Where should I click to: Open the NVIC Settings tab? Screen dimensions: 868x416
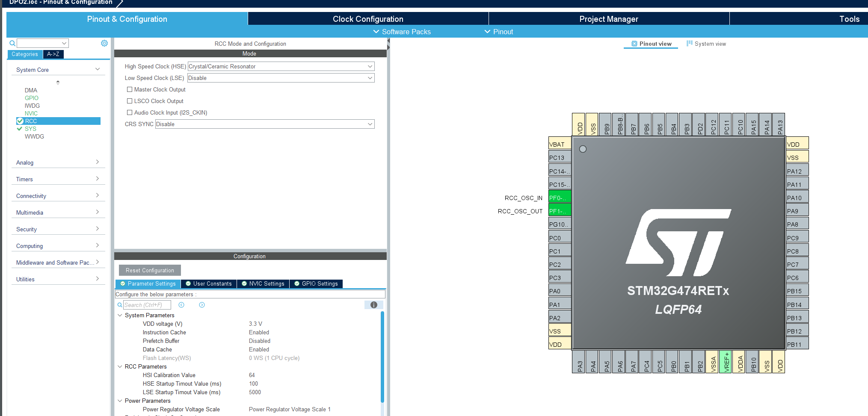point(263,283)
